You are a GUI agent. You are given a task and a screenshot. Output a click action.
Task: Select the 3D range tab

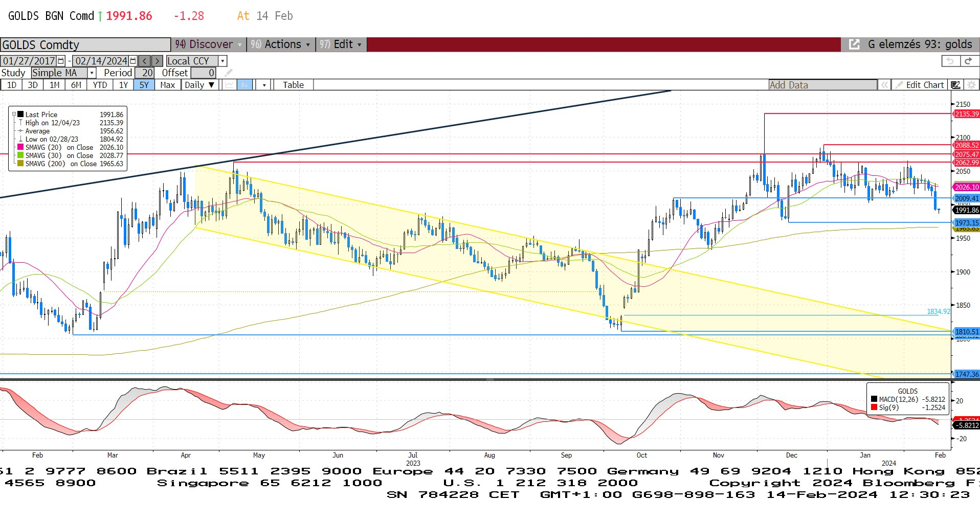click(33, 85)
